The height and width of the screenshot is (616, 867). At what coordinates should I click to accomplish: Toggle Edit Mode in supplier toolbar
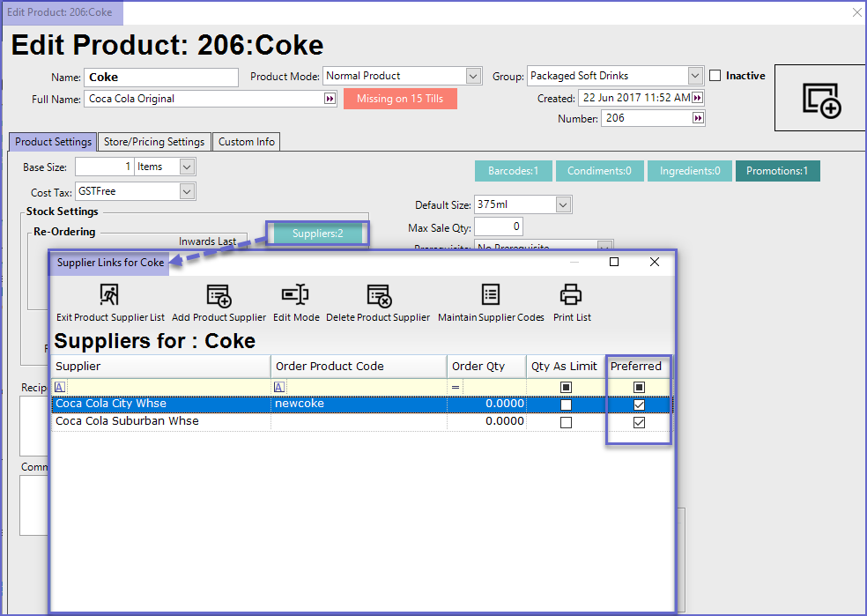(x=295, y=295)
